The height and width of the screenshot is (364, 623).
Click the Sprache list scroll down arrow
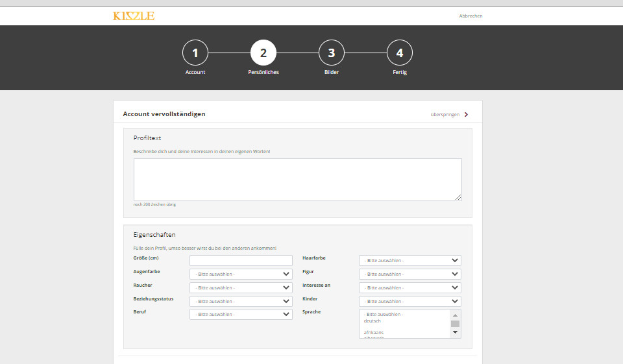(x=456, y=332)
